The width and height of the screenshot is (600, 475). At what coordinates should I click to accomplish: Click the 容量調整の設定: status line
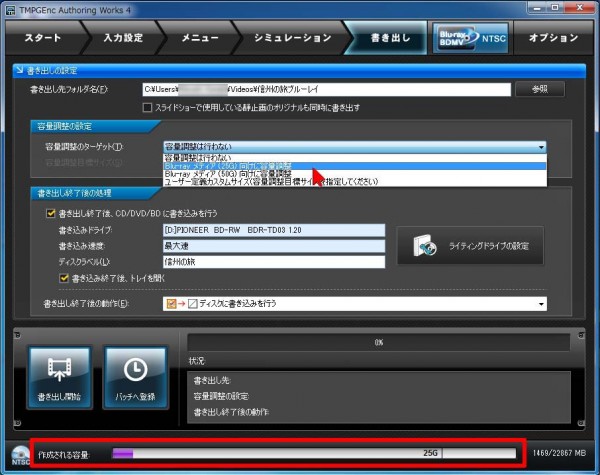[x=222, y=397]
